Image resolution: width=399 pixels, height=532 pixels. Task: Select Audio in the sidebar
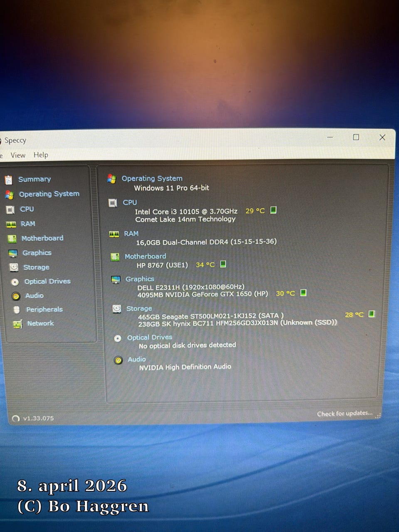[34, 296]
